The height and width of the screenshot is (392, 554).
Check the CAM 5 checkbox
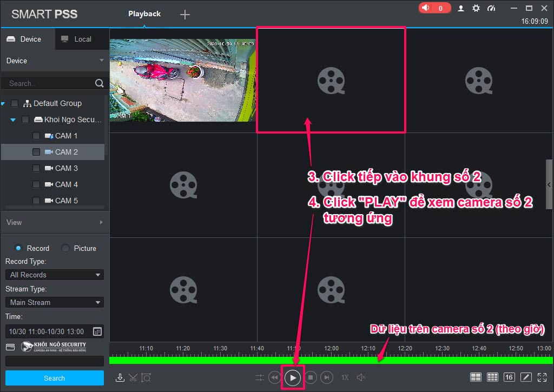coord(36,201)
